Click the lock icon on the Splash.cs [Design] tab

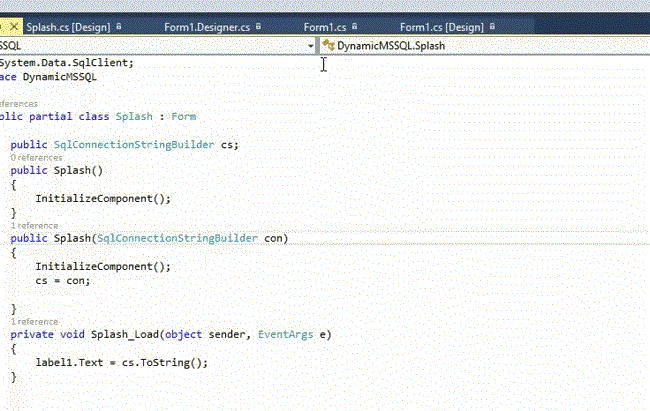[x=119, y=27]
